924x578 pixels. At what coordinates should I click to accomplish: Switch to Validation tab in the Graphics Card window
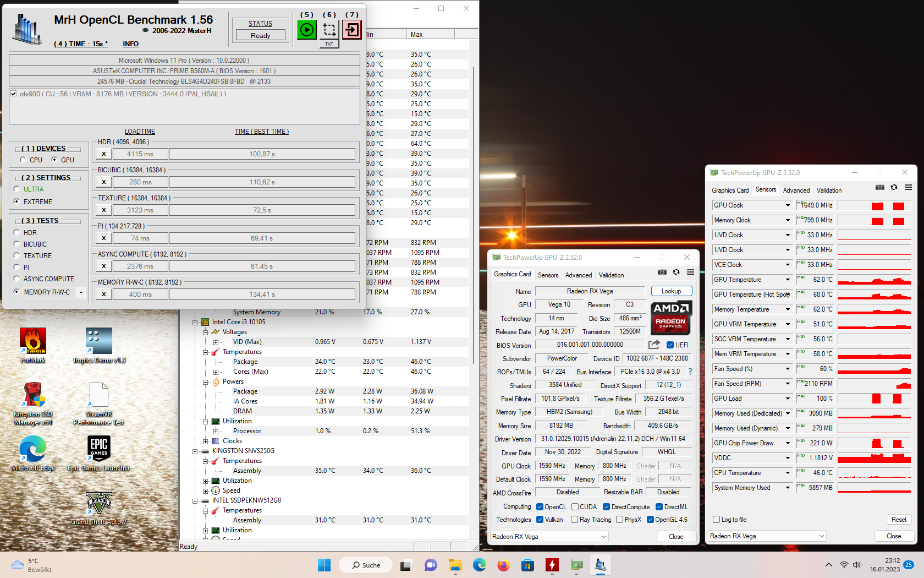(611, 275)
